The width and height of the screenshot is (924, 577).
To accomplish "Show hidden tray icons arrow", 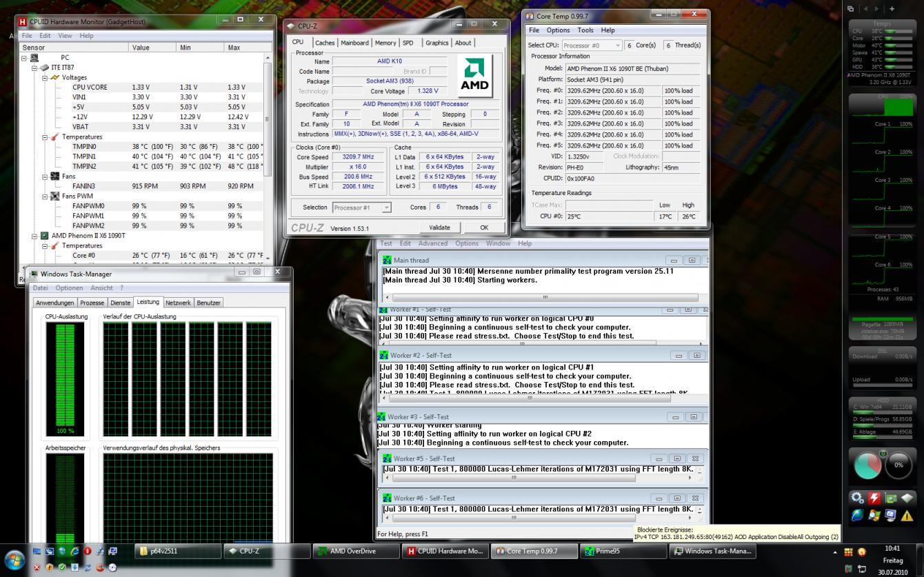I will (834, 552).
